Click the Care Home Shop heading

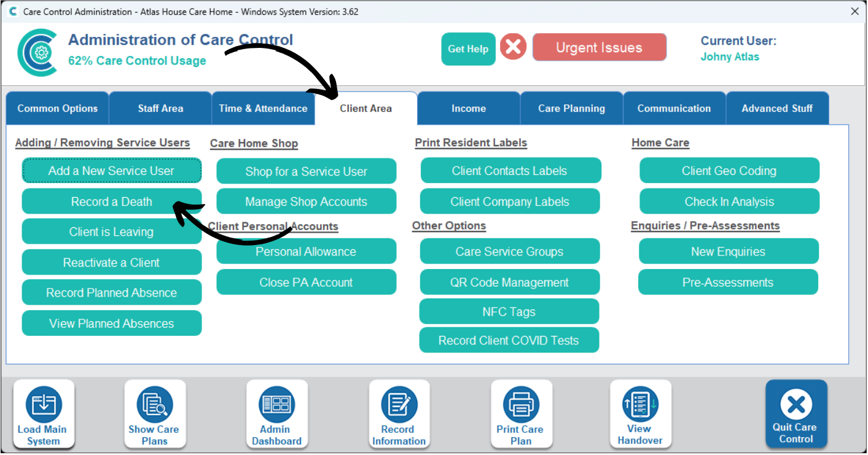tap(254, 143)
